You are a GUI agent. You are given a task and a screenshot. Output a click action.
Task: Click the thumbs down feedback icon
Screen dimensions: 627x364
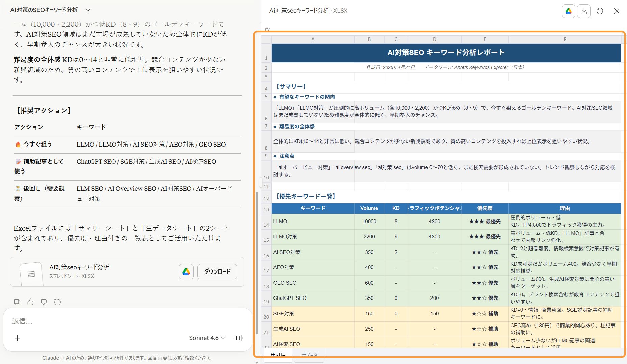tap(44, 302)
